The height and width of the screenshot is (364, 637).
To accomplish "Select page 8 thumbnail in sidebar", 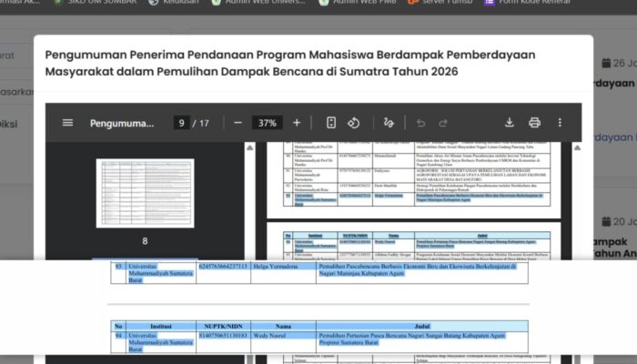I will coord(145,193).
